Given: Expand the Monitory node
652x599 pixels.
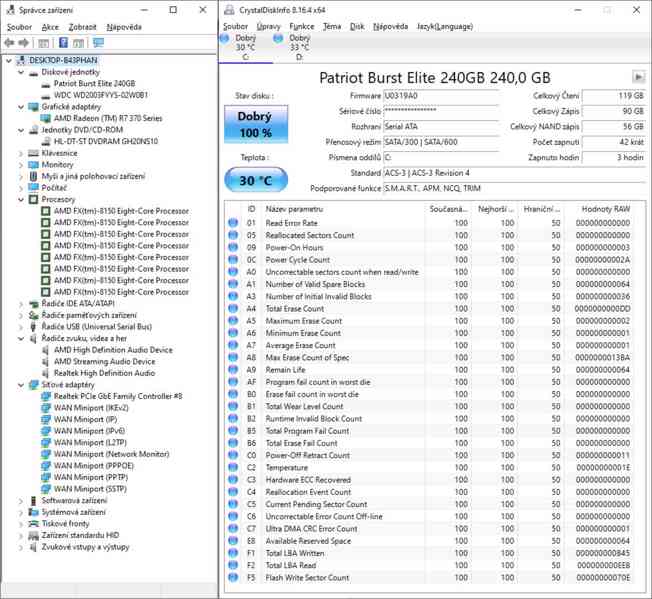Looking at the screenshot, I should tap(21, 165).
